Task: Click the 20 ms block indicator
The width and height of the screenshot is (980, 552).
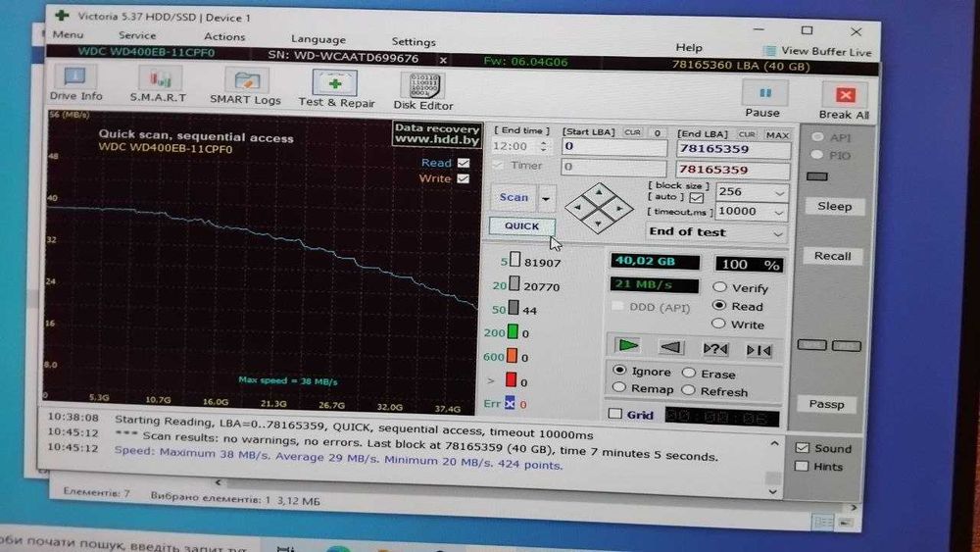Action: tap(514, 283)
